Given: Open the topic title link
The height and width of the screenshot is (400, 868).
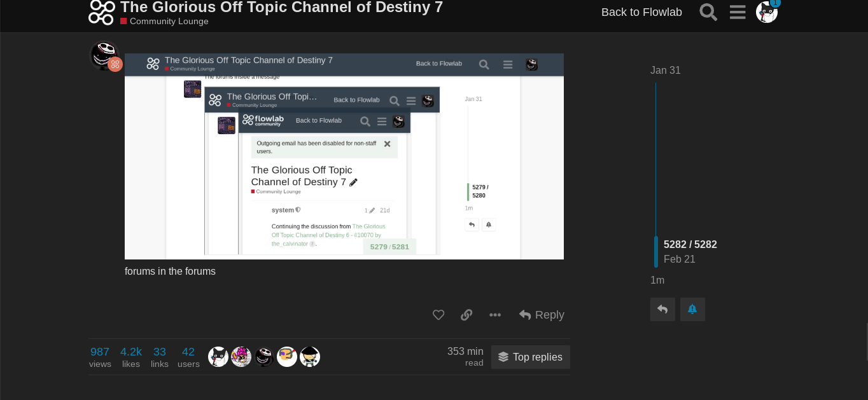Looking at the screenshot, I should pyautogui.click(x=281, y=7).
